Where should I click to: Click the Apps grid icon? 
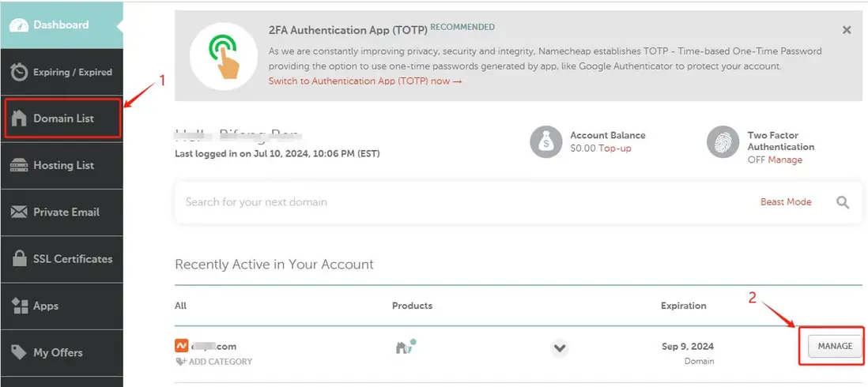19,306
